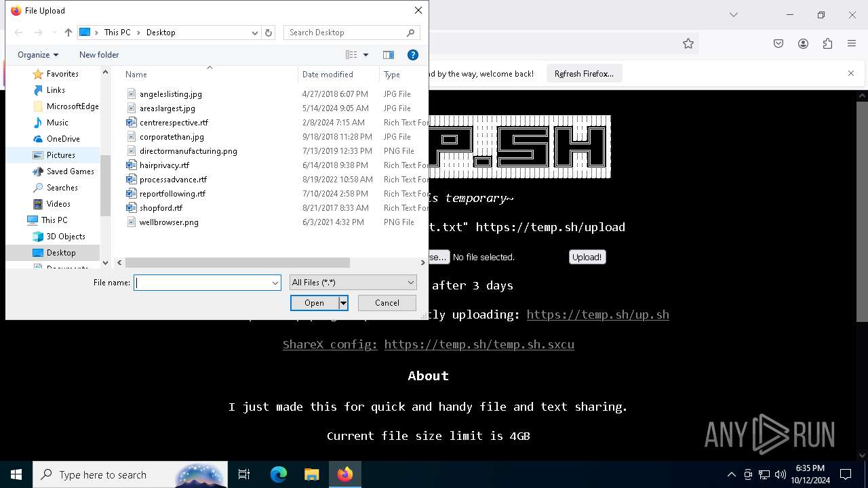868x488 pixels.
Task: Select This PC in the navigation tree
Action: tap(54, 220)
